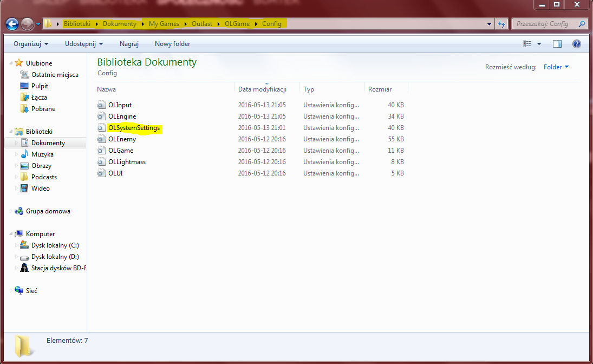
Task: Open the Rozmieść według Folder dropdown
Action: [556, 67]
